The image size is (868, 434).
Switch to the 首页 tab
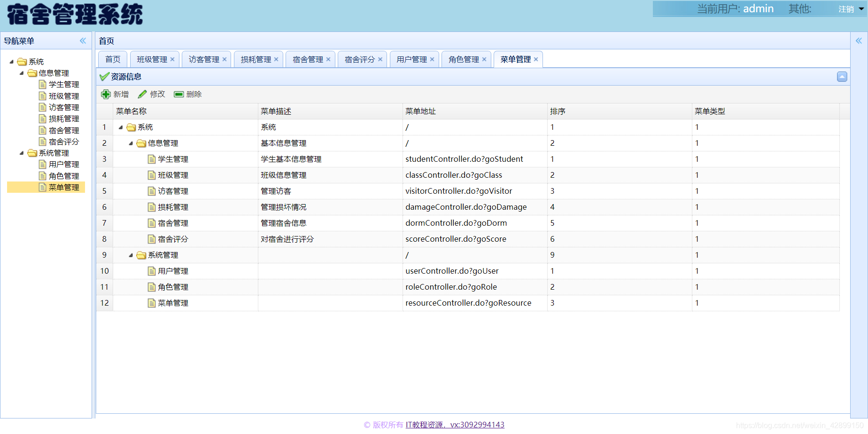tap(113, 59)
